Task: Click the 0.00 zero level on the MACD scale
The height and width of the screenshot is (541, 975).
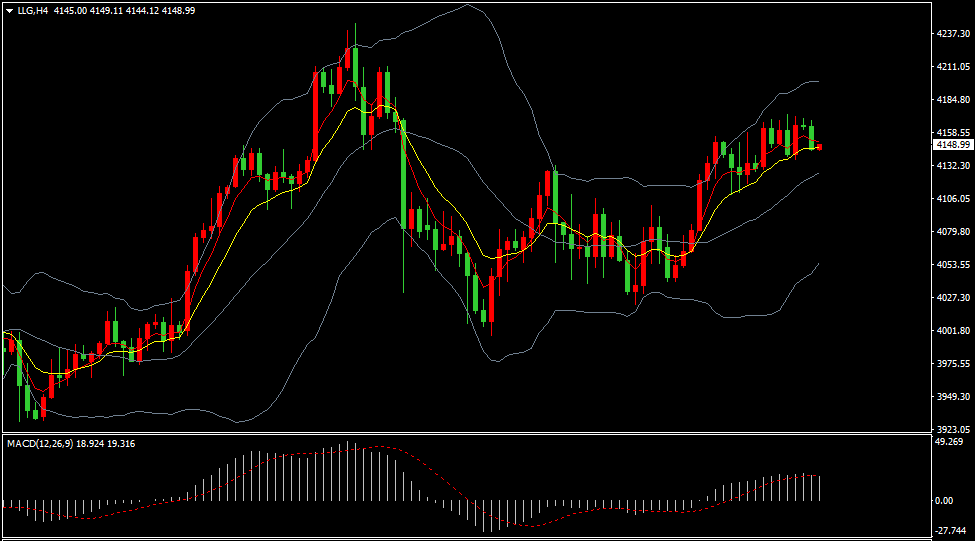Action: (943, 500)
